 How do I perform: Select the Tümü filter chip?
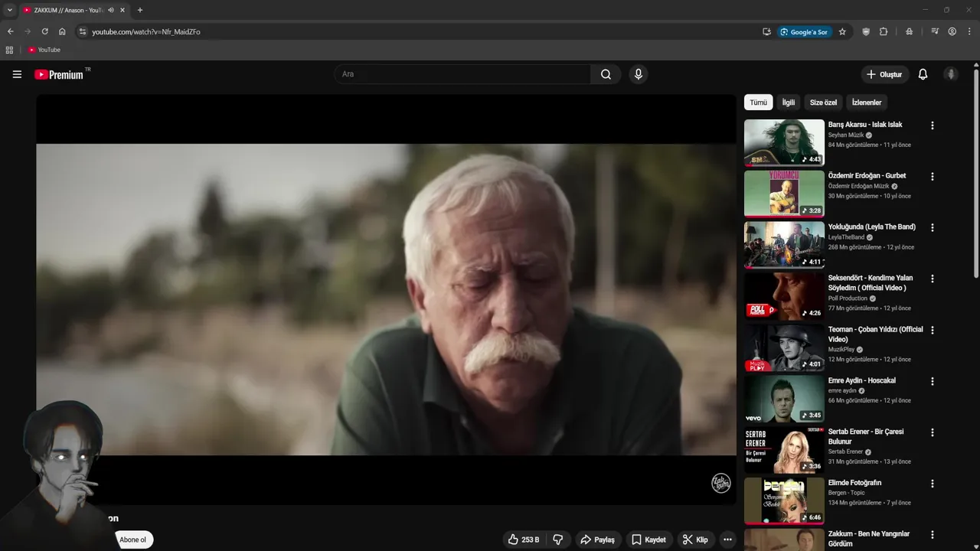pyautogui.click(x=758, y=103)
